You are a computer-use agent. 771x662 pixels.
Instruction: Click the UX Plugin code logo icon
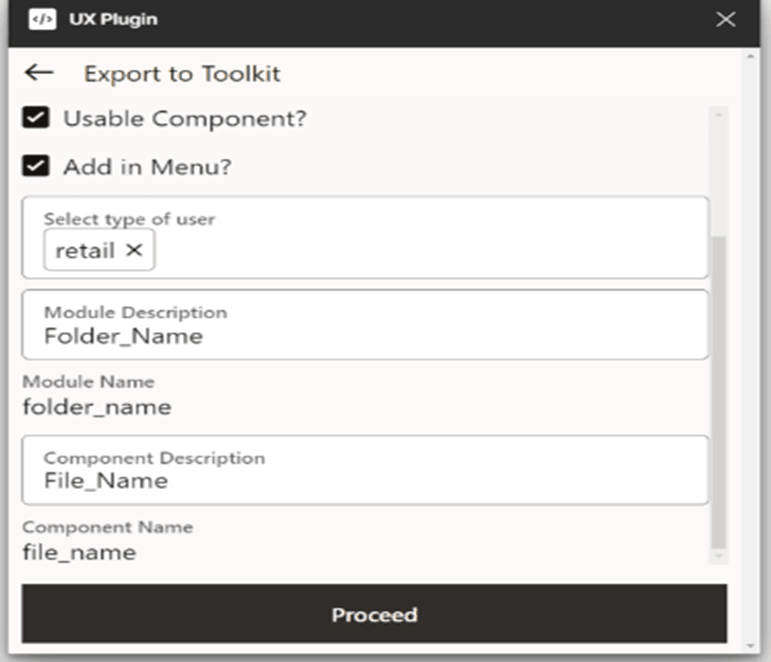(x=42, y=19)
